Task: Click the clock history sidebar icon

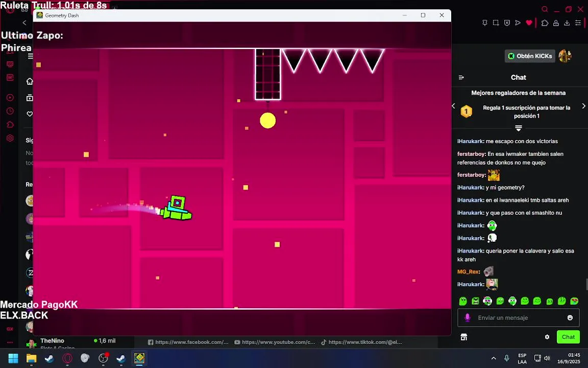Action: pyautogui.click(x=10, y=111)
